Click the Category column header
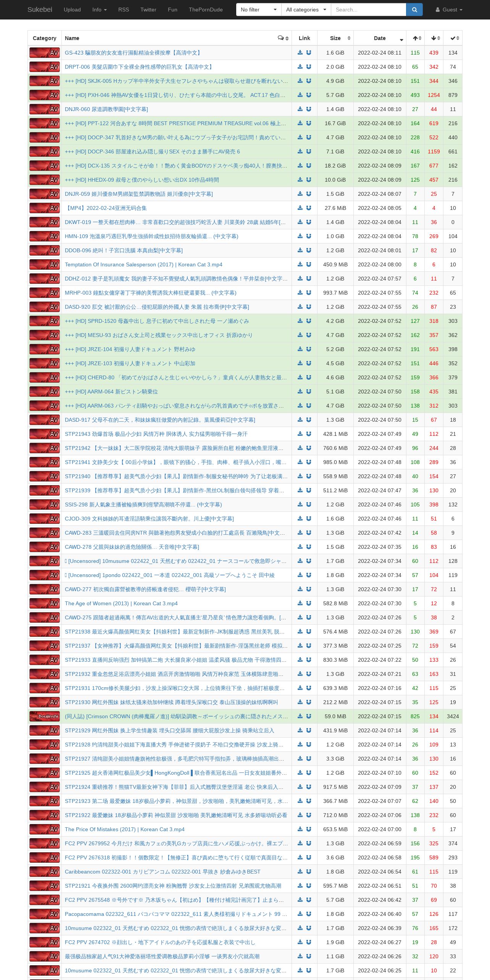The image size is (490, 980). [x=45, y=38]
